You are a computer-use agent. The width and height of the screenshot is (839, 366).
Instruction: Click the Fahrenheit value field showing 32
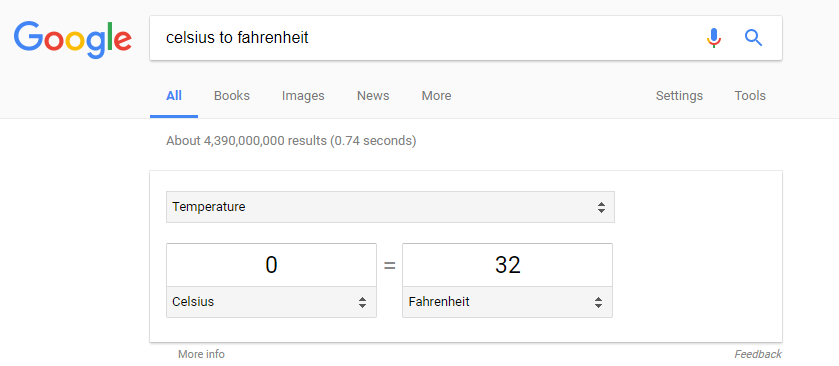pyautogui.click(x=507, y=265)
